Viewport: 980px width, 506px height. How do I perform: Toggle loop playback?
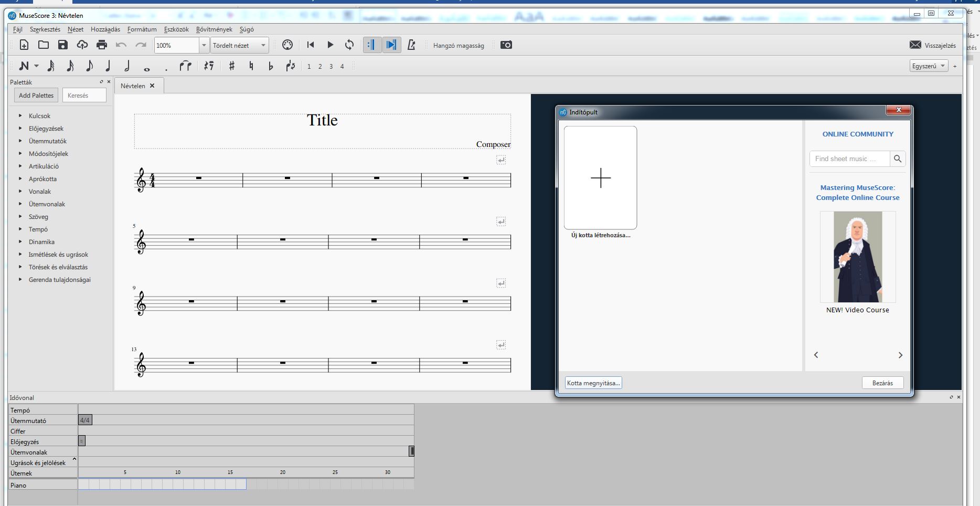pyautogui.click(x=349, y=45)
